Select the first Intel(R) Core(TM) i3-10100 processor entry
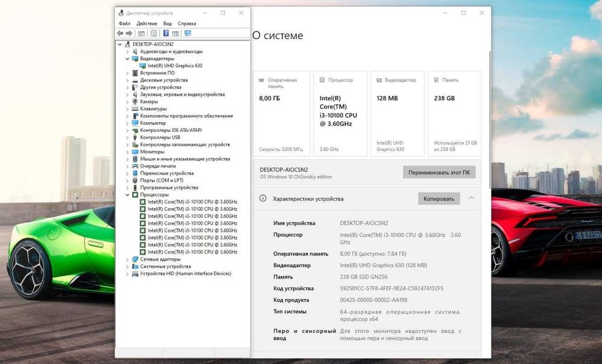602x364 pixels. click(x=193, y=202)
